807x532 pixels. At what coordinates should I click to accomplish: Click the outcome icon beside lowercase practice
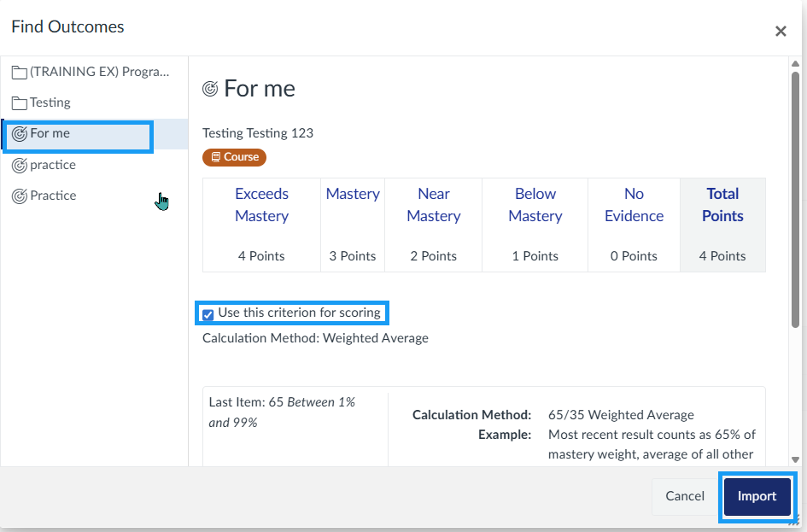point(19,166)
